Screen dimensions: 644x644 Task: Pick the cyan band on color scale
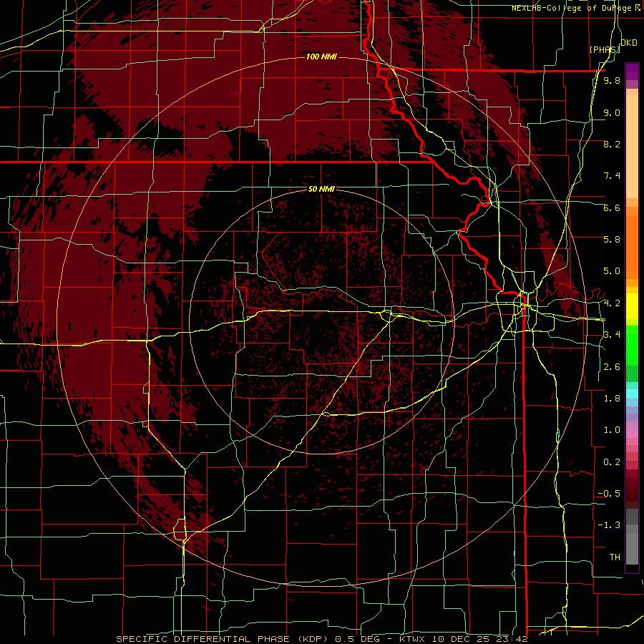click(x=632, y=394)
